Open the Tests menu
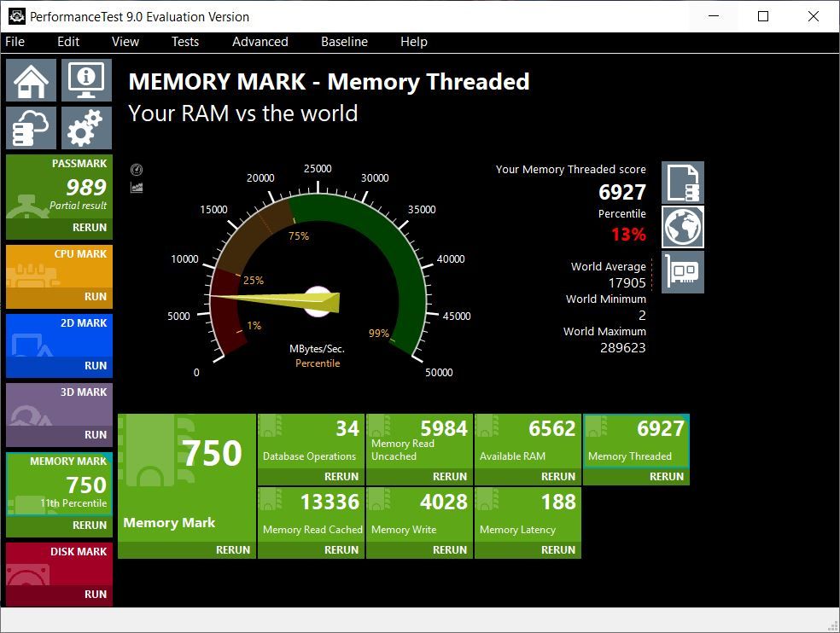Image resolution: width=840 pixels, height=633 pixels. tap(185, 41)
